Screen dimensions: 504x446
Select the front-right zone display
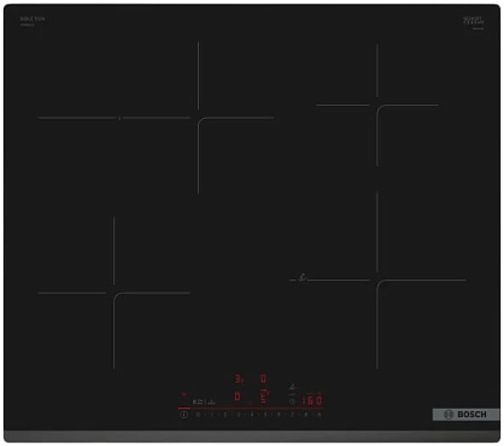click(263, 396)
